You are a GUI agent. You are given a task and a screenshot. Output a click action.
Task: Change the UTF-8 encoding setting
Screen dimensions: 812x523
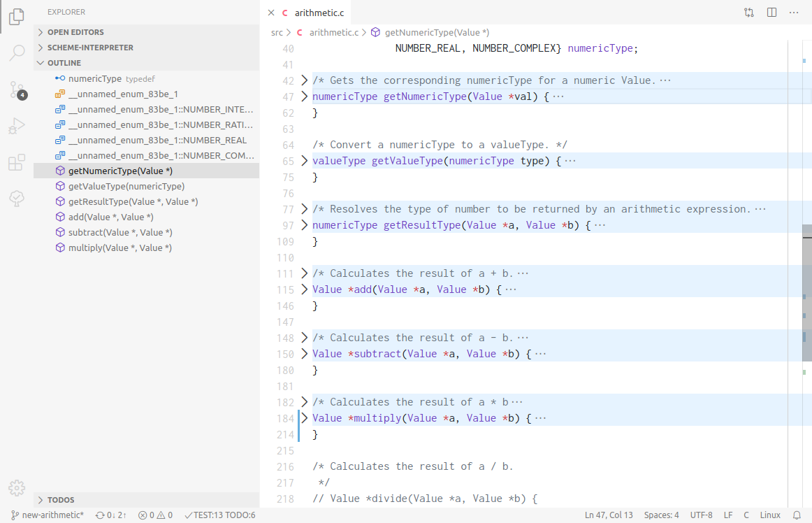[x=701, y=515]
